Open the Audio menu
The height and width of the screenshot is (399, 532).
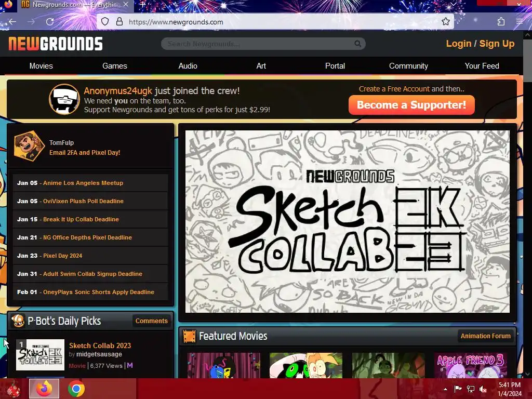click(188, 66)
